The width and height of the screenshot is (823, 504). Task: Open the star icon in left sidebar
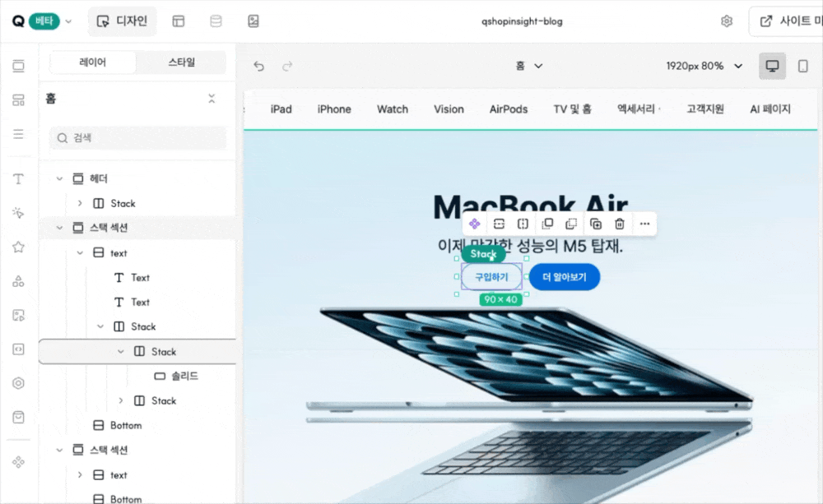point(18,247)
